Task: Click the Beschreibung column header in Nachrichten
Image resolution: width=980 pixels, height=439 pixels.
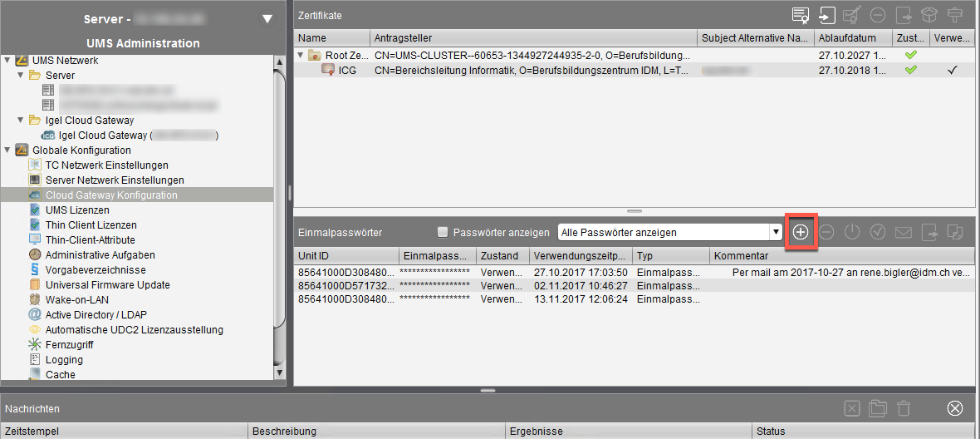Action: [x=377, y=432]
